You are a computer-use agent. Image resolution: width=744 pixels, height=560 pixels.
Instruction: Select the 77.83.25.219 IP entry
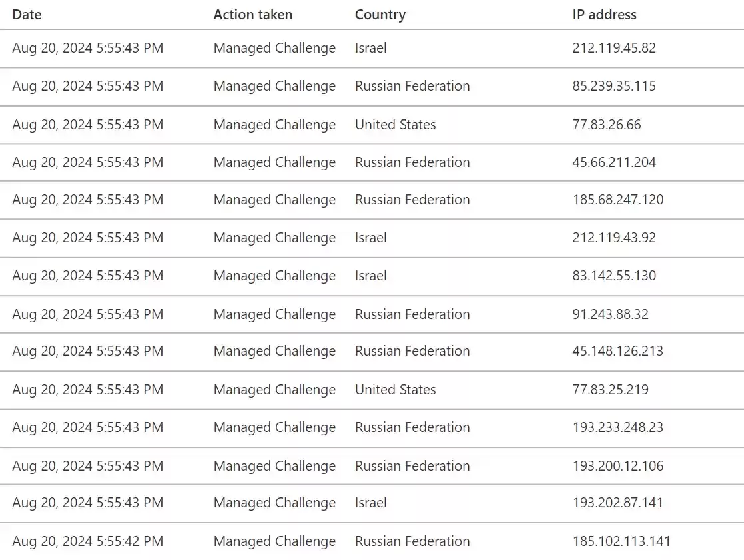pos(610,390)
